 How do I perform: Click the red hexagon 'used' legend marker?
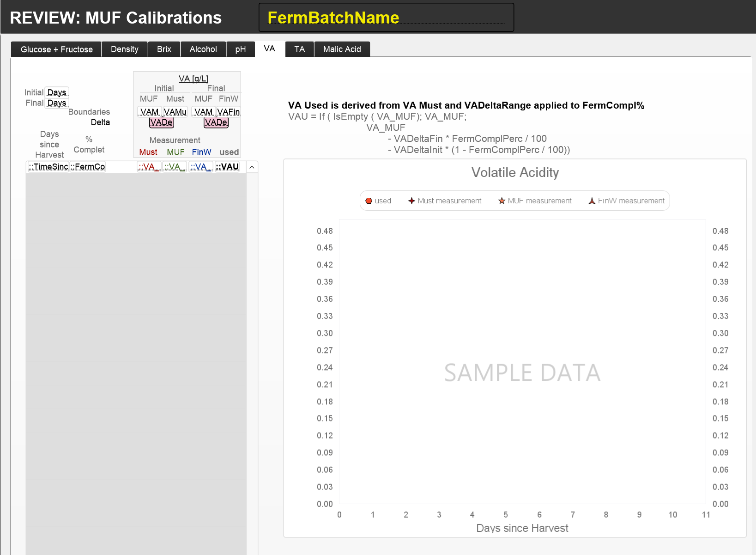click(x=369, y=201)
